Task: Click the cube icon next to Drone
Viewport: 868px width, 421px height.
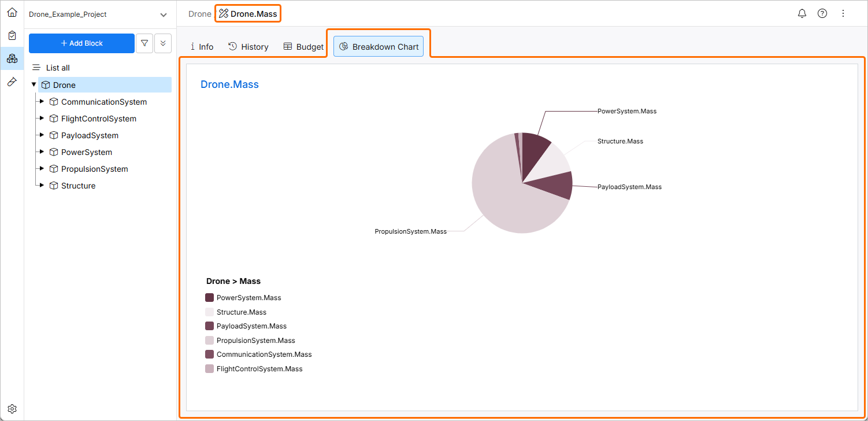Action: 46,84
